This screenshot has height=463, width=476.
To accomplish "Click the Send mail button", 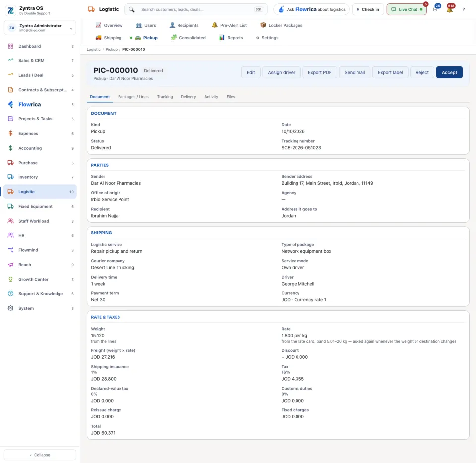I will click(x=355, y=72).
